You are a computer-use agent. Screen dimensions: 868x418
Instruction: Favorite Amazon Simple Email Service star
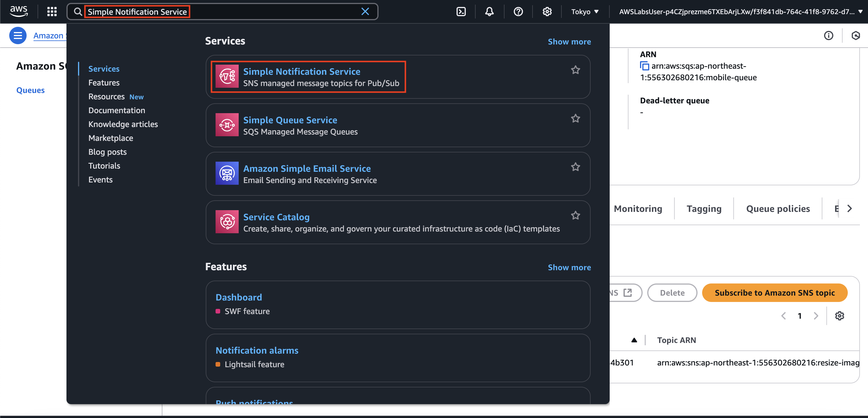pyautogui.click(x=575, y=167)
